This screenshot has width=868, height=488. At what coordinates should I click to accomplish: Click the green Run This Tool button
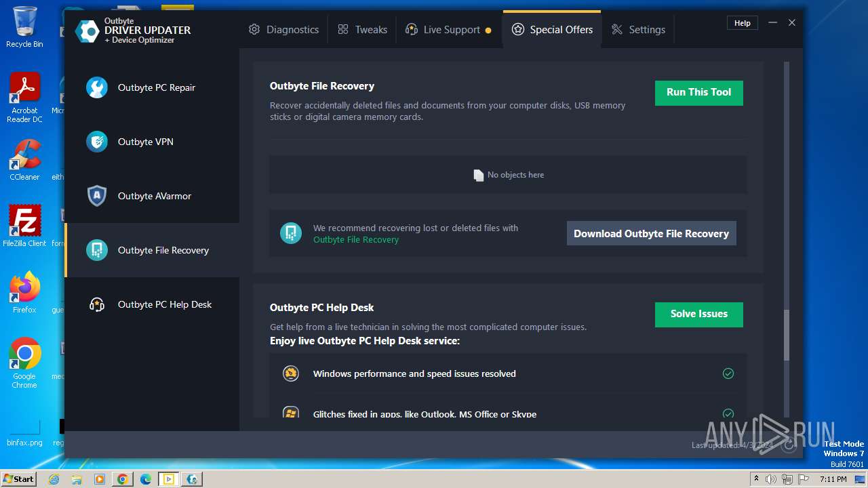[x=698, y=93]
